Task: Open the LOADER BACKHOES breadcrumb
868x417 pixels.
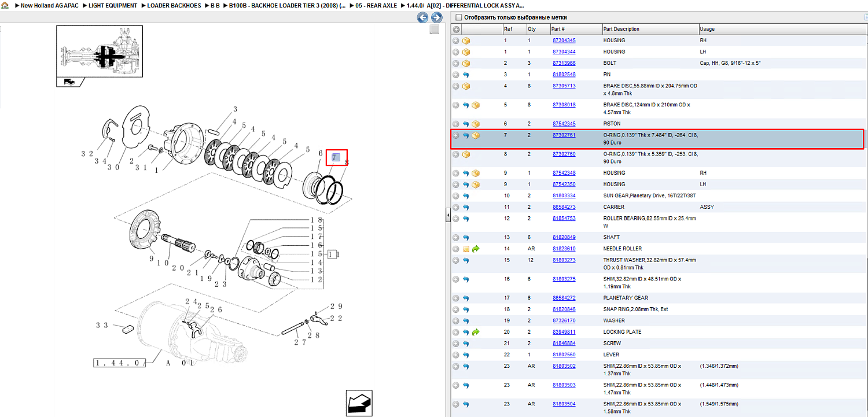Action: [174, 5]
